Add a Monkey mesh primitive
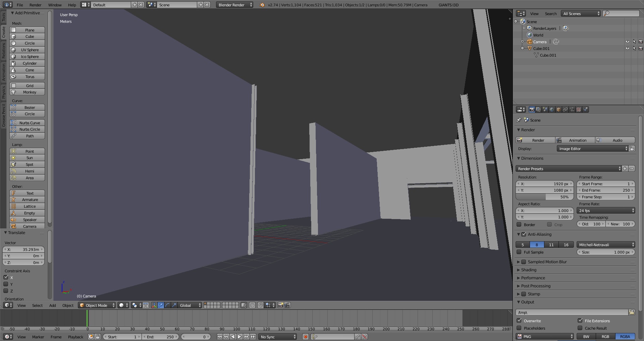 [x=27, y=92]
